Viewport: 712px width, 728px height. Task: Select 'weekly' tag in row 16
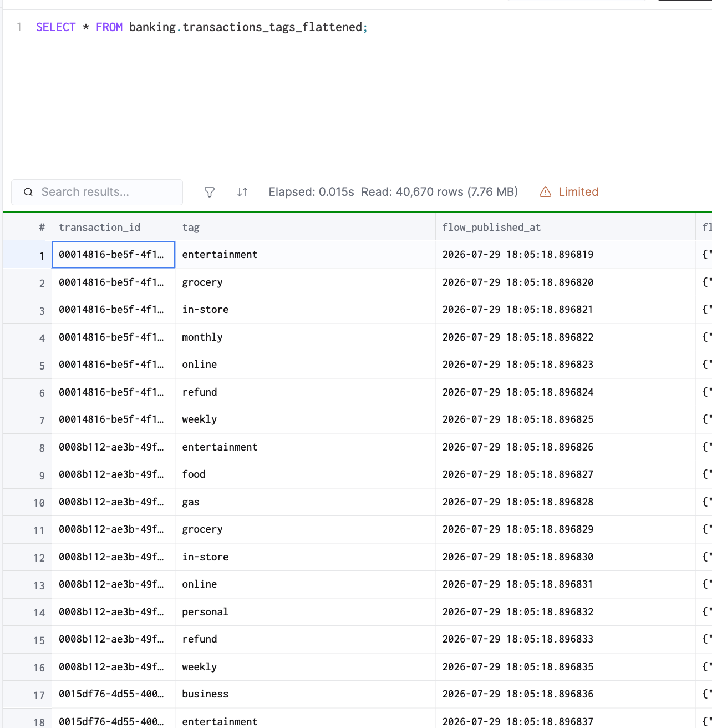(200, 667)
